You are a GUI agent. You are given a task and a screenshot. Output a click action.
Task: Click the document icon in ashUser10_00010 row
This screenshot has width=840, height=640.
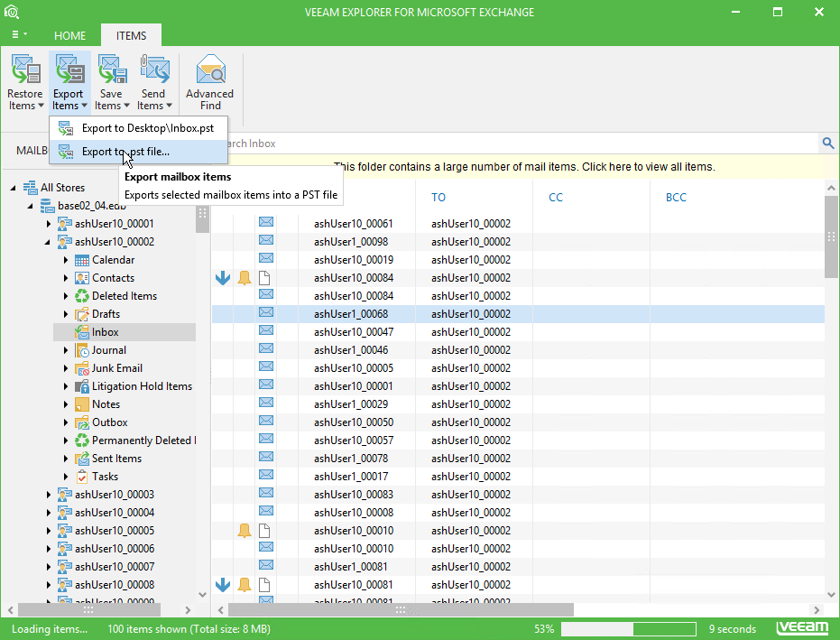[264, 531]
